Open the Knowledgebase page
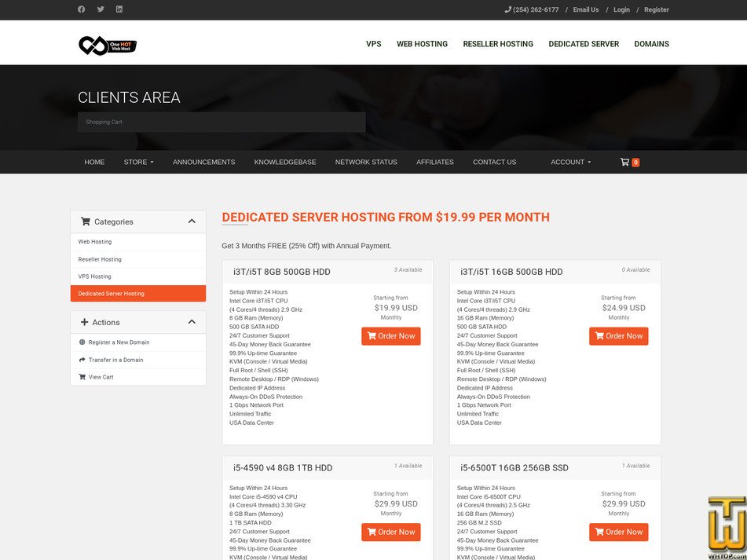 pyautogui.click(x=285, y=162)
